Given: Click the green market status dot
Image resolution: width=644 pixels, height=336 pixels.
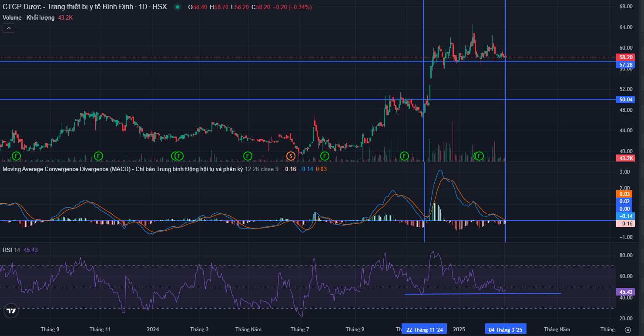Looking at the screenshot, I should tap(177, 7).
